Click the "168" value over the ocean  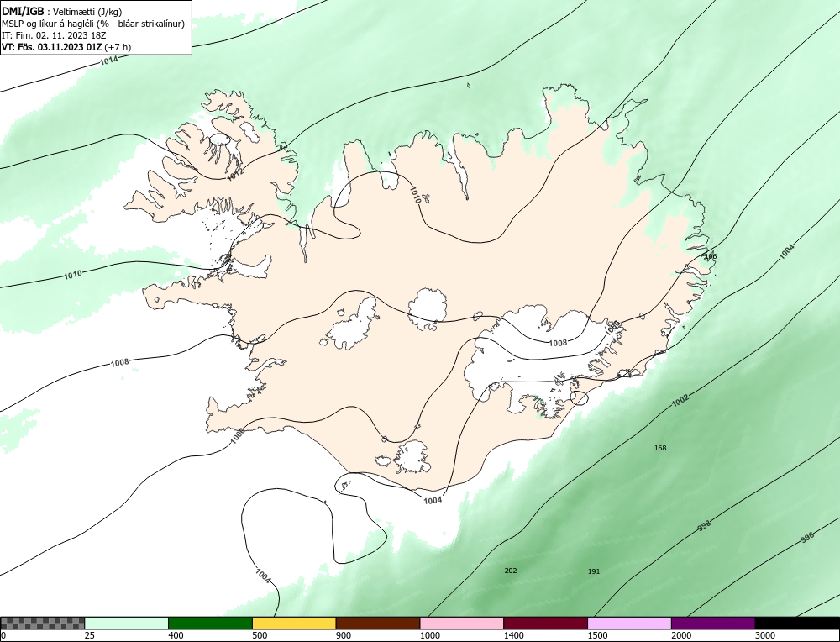tap(660, 448)
